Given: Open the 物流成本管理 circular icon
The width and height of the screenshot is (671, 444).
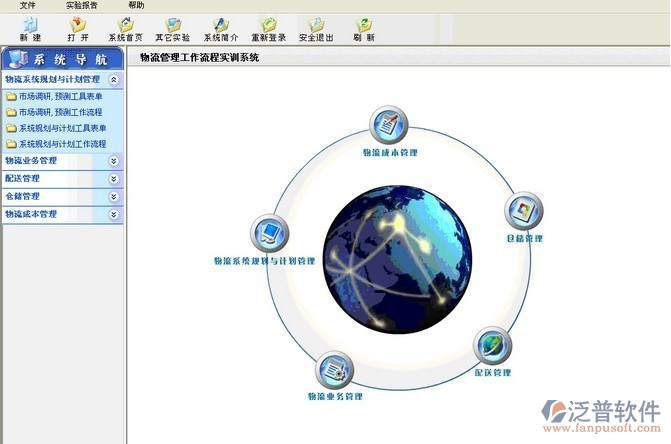Looking at the screenshot, I should click(389, 124).
